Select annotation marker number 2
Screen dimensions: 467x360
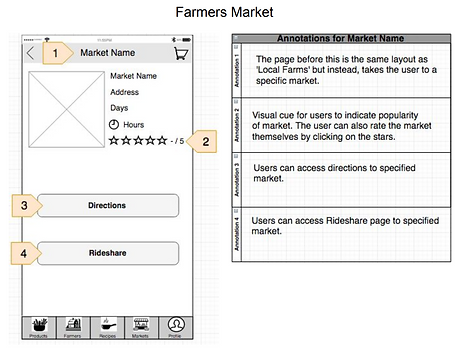point(202,142)
